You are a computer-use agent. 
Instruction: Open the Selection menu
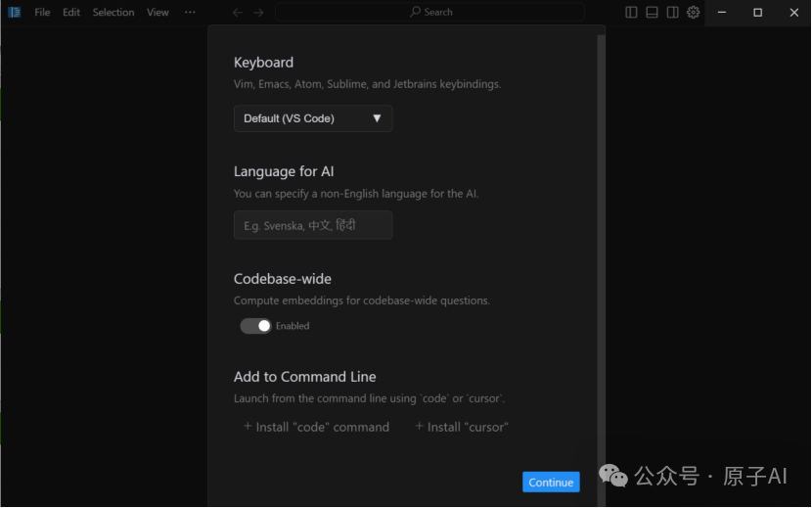[113, 13]
